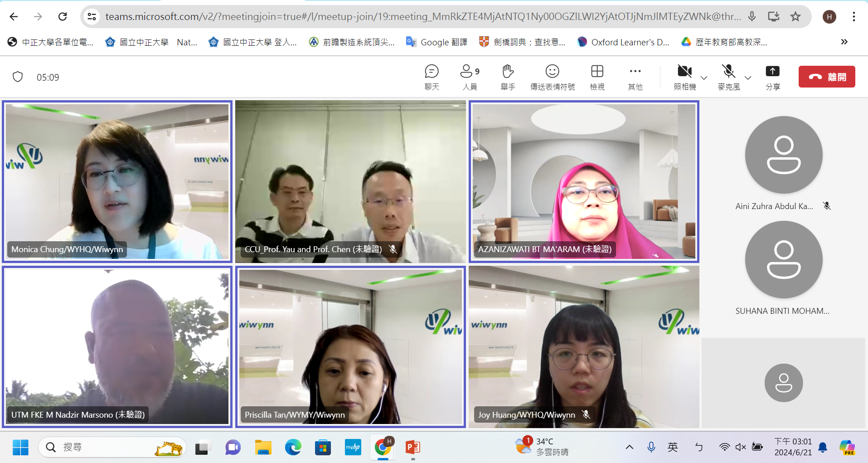Click the Windows taskbar search box
Viewport: 868px width, 463px height.
click(x=111, y=447)
